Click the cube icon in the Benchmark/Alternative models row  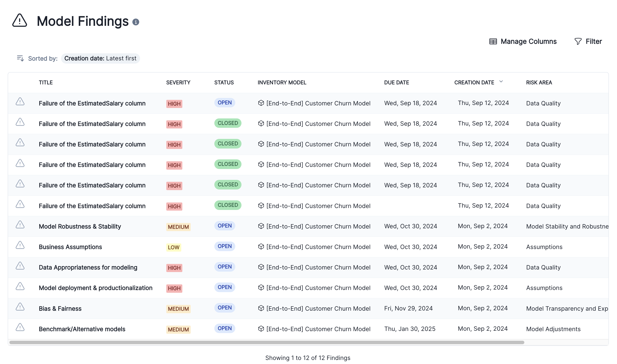(261, 328)
